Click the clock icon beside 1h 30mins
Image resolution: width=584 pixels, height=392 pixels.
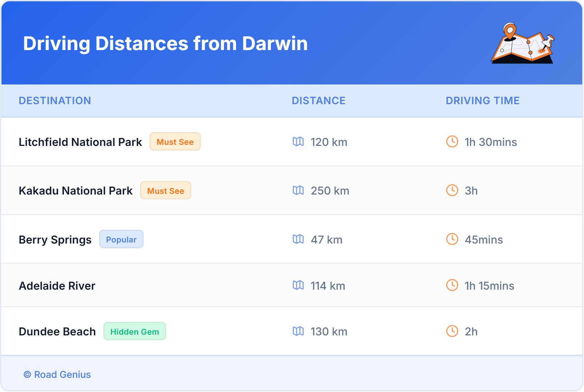[x=452, y=142]
